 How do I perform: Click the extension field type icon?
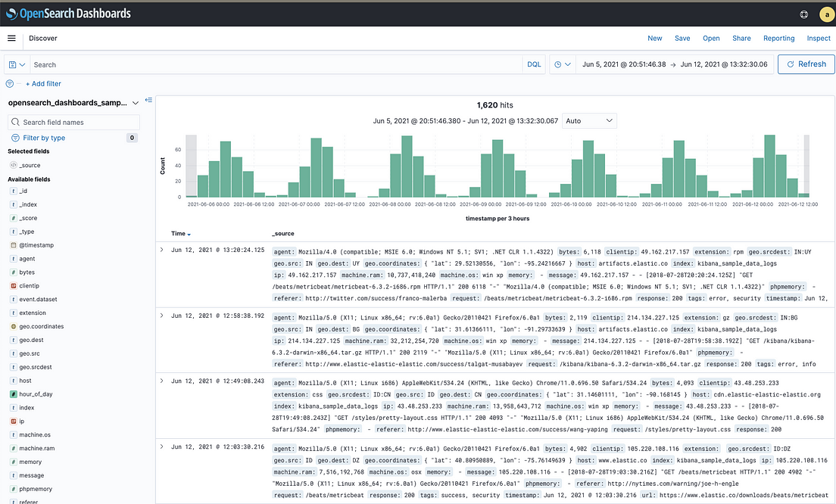14,313
